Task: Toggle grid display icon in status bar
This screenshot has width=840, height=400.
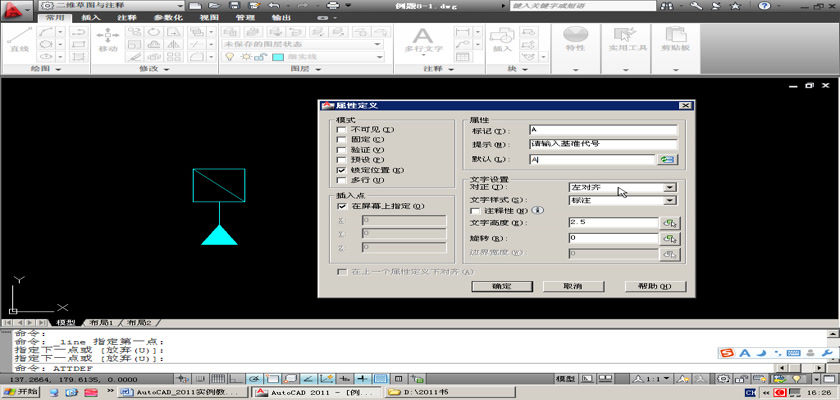Action: (x=219, y=379)
